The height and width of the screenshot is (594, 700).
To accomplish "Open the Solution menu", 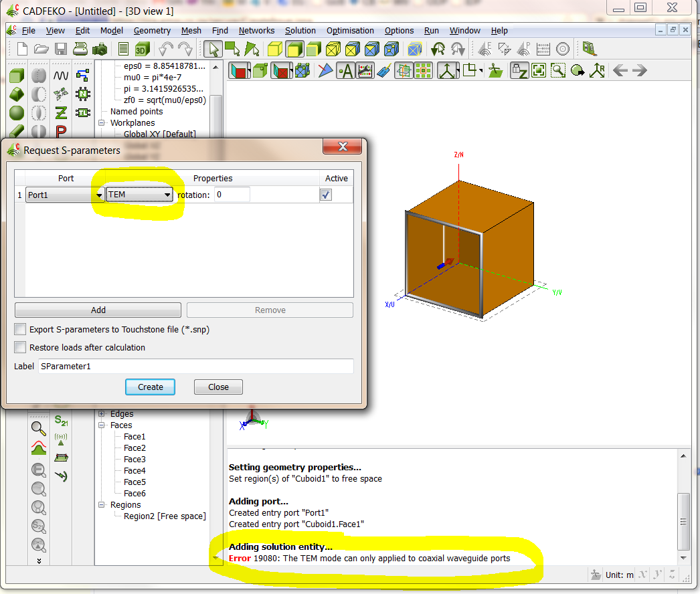I will (x=300, y=31).
